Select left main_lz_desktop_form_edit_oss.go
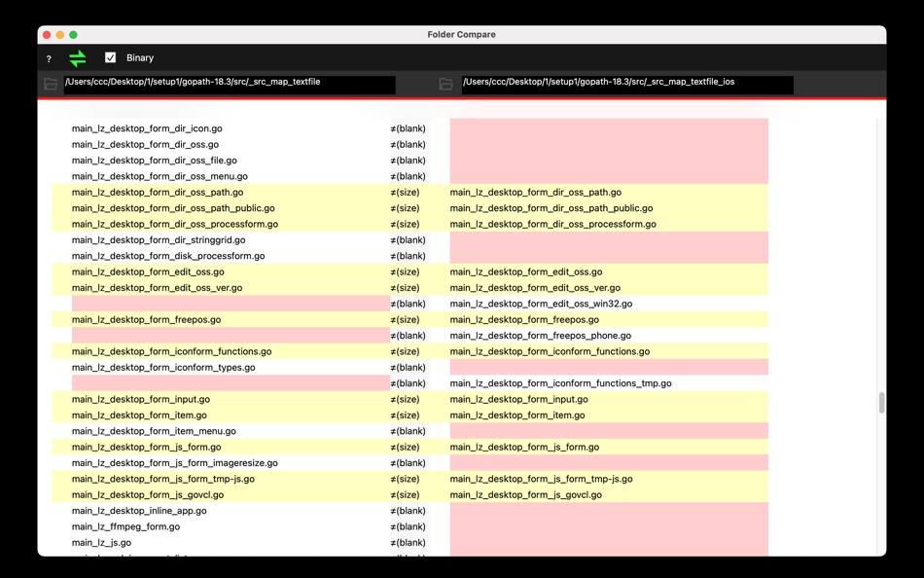The height and width of the screenshot is (578, 924). point(148,271)
